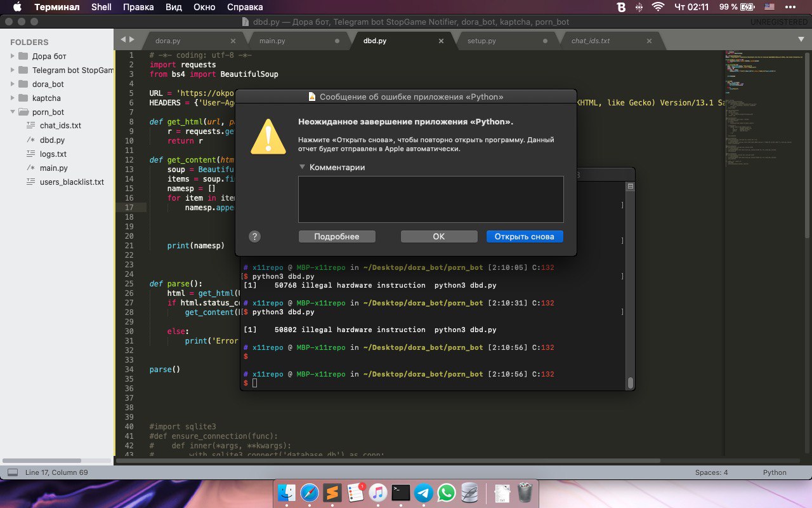Close the dbd.py tab

[441, 41]
